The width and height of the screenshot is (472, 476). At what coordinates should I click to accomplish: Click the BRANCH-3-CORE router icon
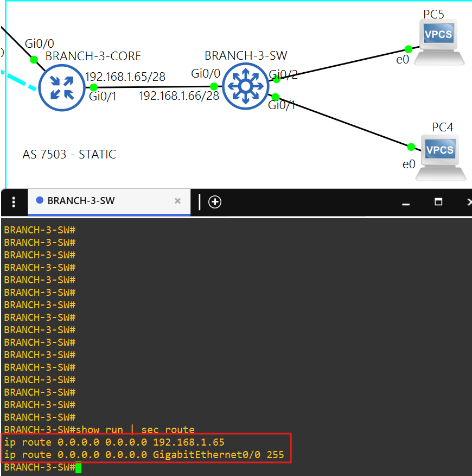pos(62,88)
